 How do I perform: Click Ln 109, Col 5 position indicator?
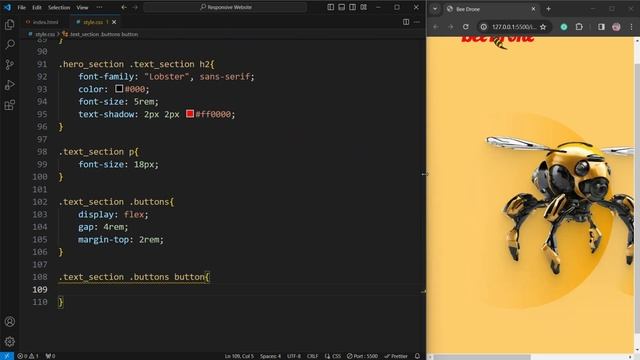239,356
